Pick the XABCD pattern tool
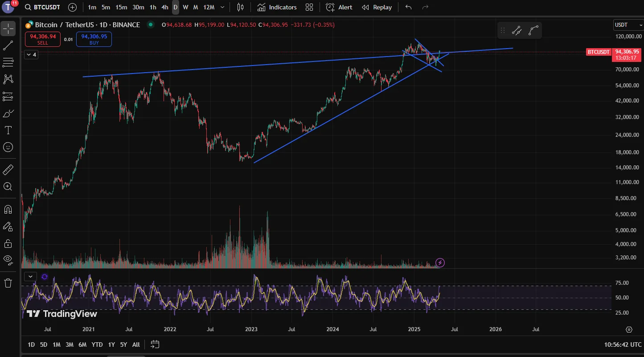 pos(8,79)
